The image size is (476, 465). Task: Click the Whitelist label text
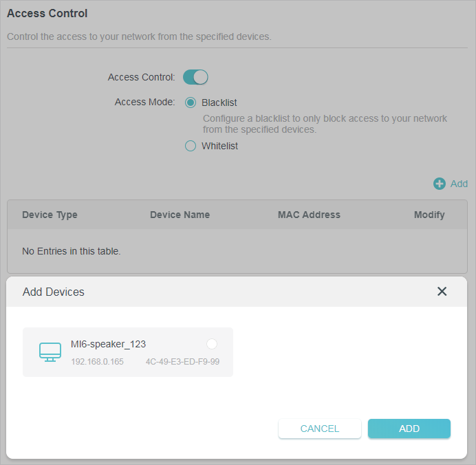coord(220,146)
